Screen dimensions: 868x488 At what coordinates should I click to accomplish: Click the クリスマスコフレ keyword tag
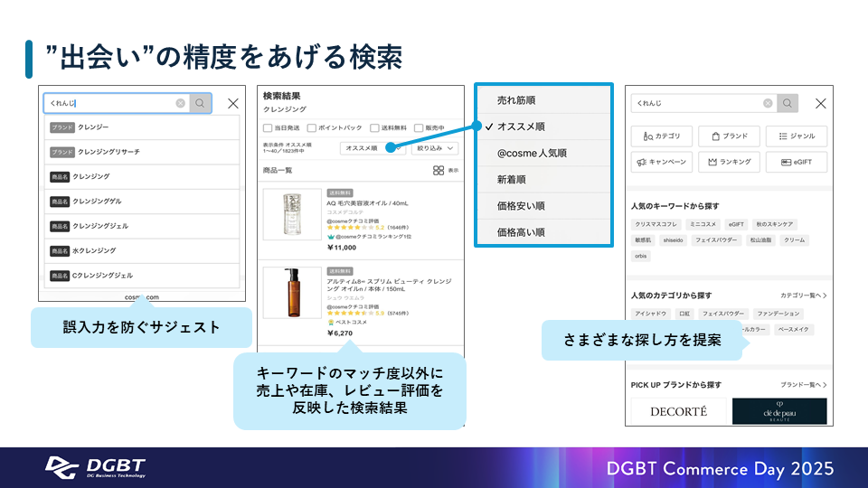click(x=656, y=223)
